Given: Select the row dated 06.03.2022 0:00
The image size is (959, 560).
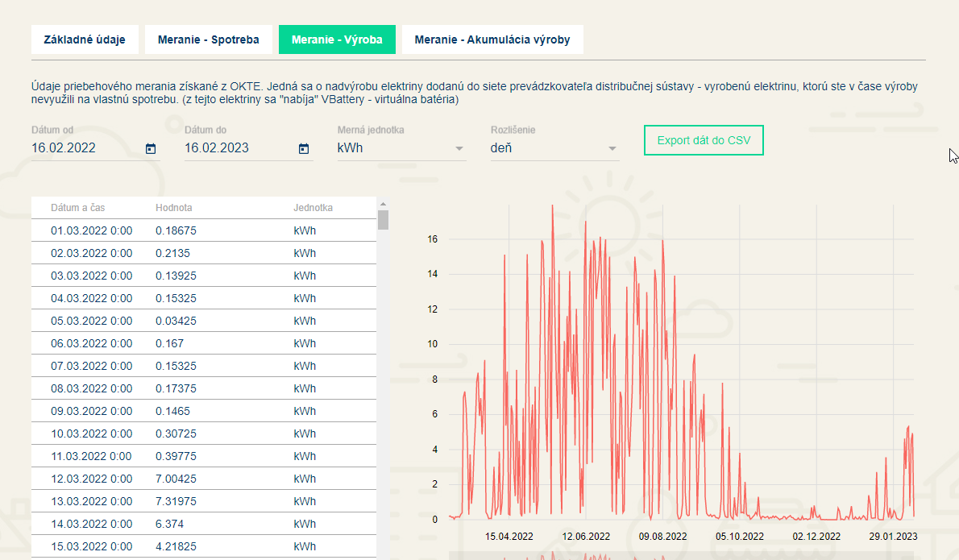Looking at the screenshot, I should pos(204,343).
